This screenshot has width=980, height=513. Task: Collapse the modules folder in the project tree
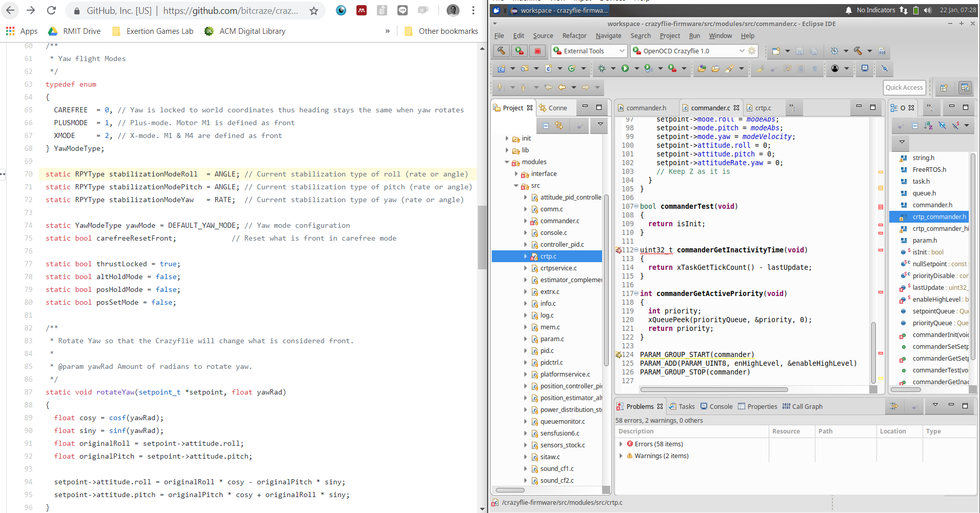[507, 162]
